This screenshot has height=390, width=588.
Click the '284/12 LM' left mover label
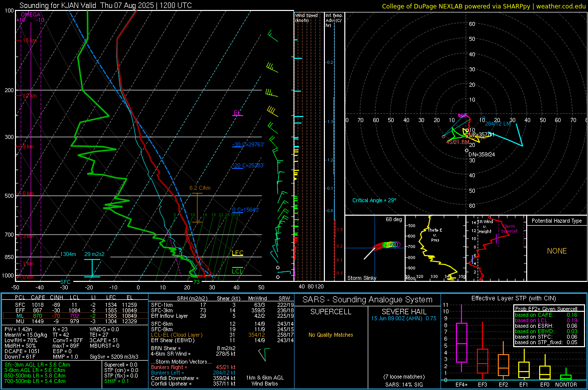(x=497, y=124)
